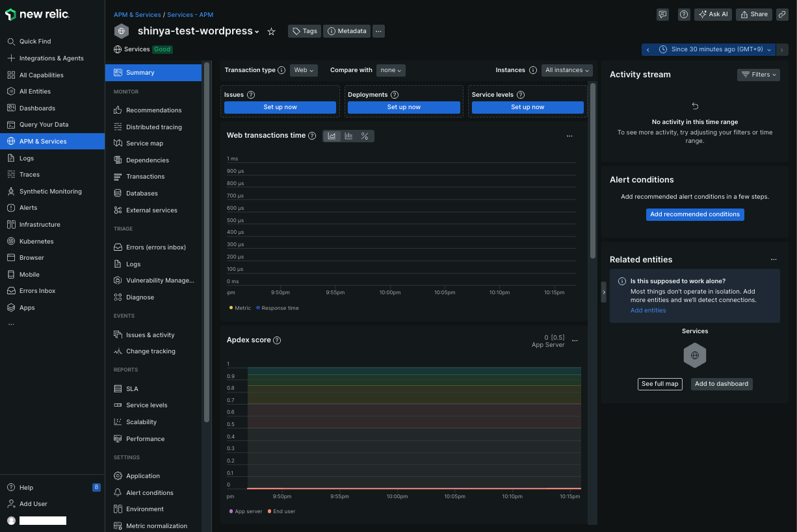This screenshot has height=532, width=797.
Task: Open Web transactions time chart options menu
Action: (569, 136)
